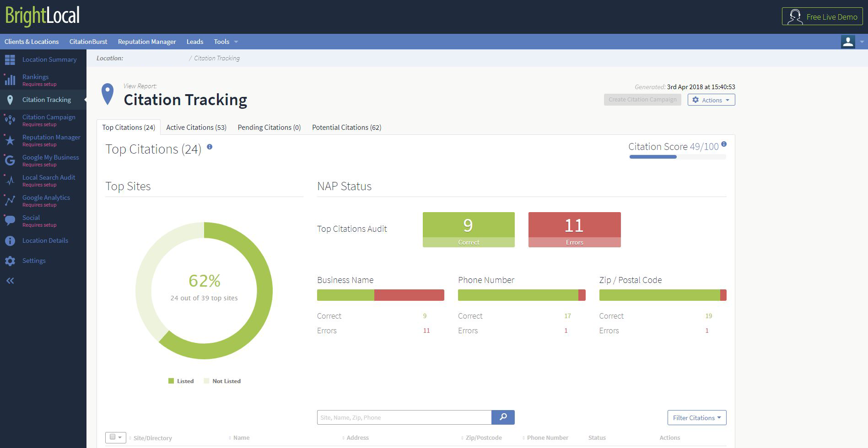Open dropdown arrow beside user avatar

coord(862,42)
